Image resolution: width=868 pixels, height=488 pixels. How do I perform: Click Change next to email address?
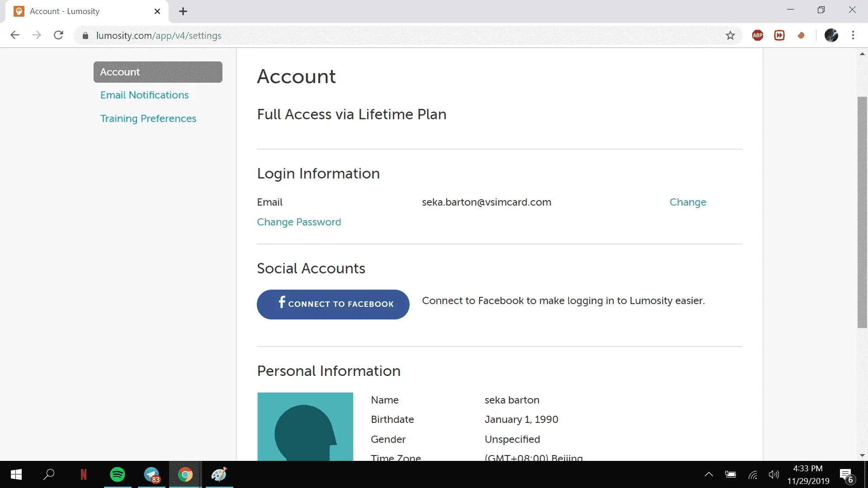tap(688, 202)
